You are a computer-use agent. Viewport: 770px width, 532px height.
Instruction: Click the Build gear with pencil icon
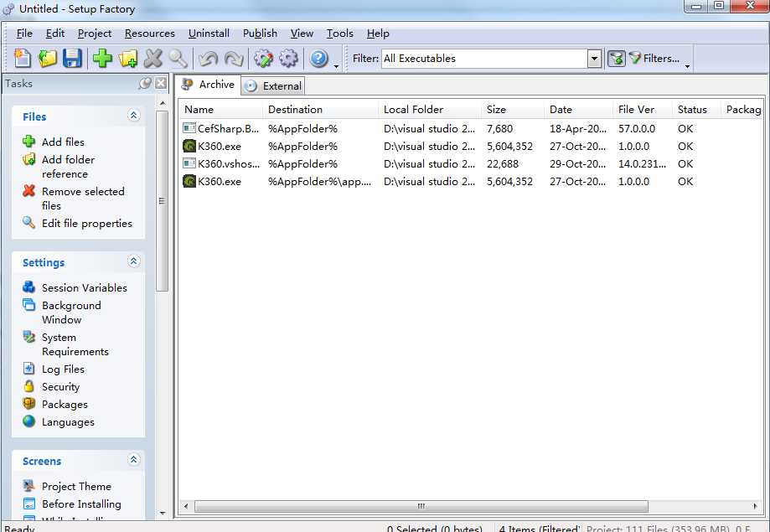tap(263, 59)
